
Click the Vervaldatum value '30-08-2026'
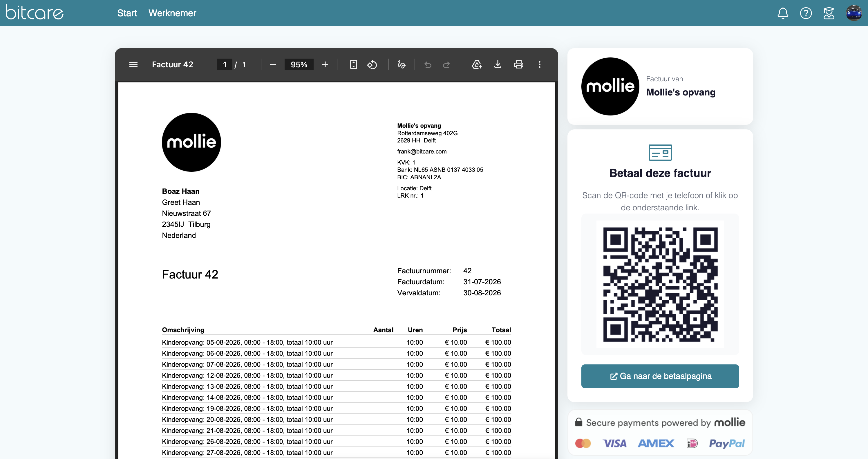(482, 293)
